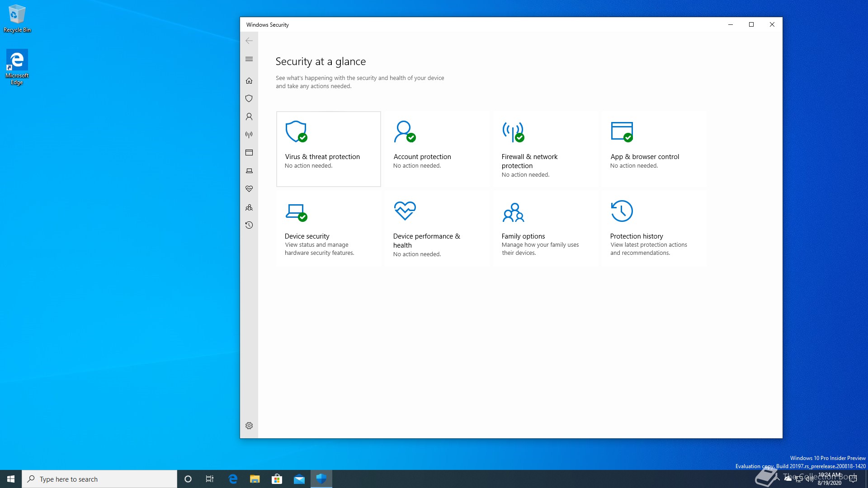Open App & browser control sidebar icon
The image size is (868, 488).
249,153
